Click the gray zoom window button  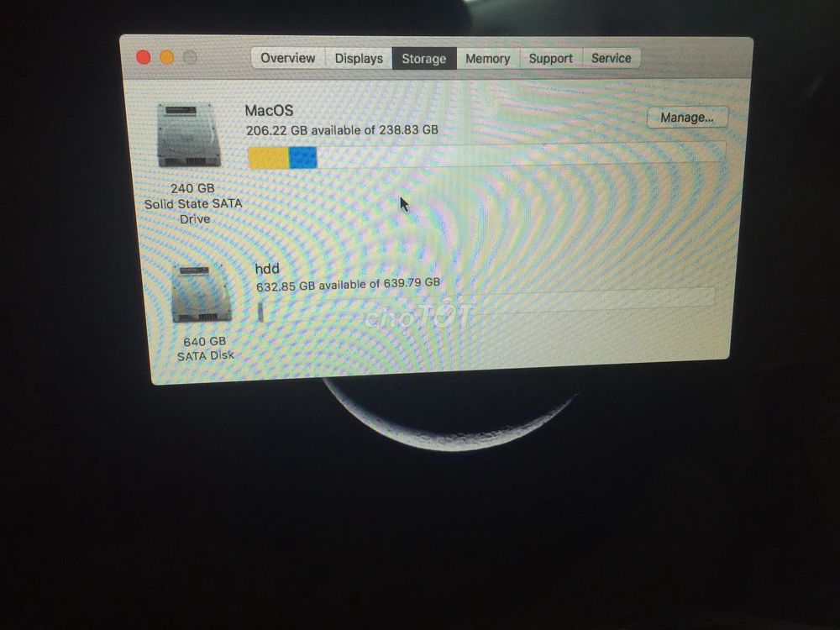tap(190, 57)
